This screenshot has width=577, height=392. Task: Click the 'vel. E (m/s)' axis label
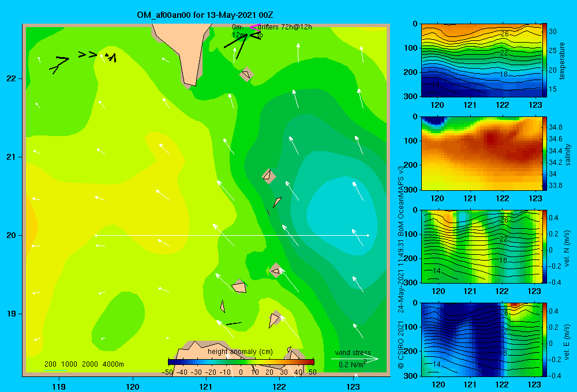(567, 341)
